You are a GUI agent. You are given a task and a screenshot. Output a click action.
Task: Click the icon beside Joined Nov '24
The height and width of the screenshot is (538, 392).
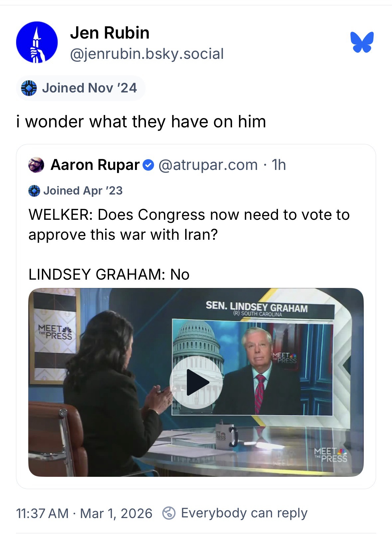[x=29, y=88]
